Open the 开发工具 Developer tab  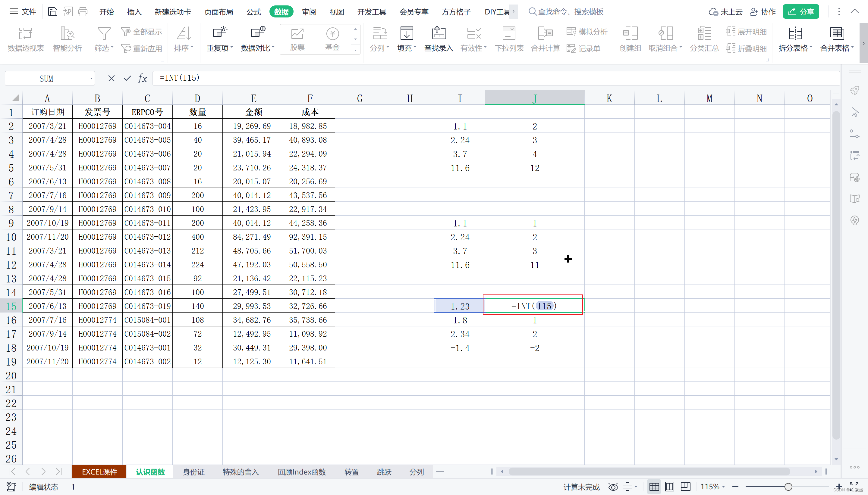tap(372, 12)
